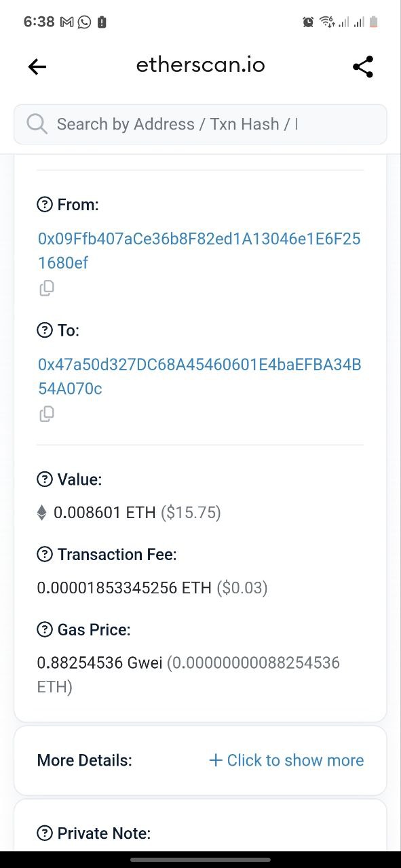Tap the From help question icon
Viewport: 401px width, 868px height.
pyautogui.click(x=44, y=205)
